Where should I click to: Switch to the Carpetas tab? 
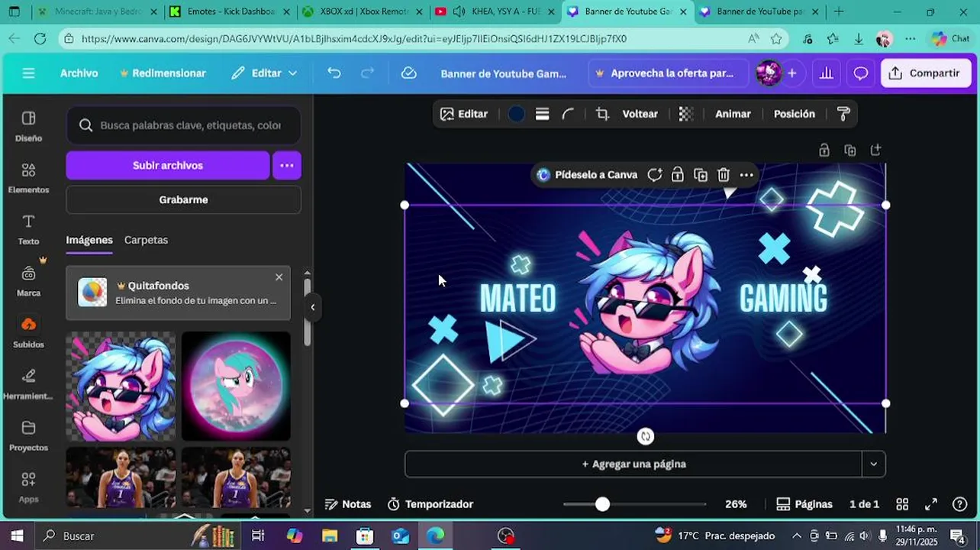pos(146,240)
